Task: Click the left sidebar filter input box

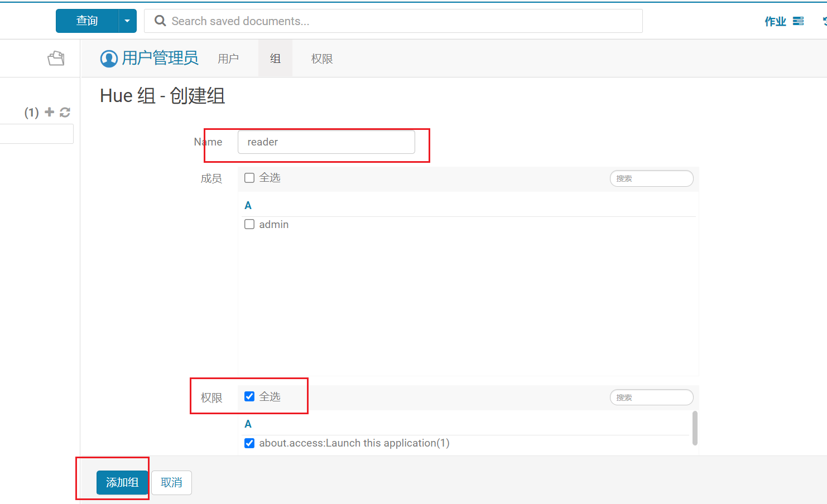Action: (x=37, y=134)
